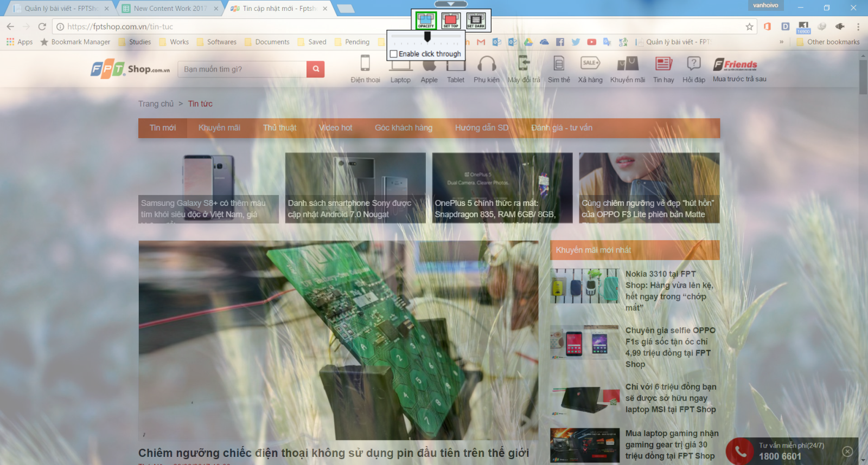Open the Documents bookmark folder
Viewport: 868px width, 465px height.
click(267, 42)
